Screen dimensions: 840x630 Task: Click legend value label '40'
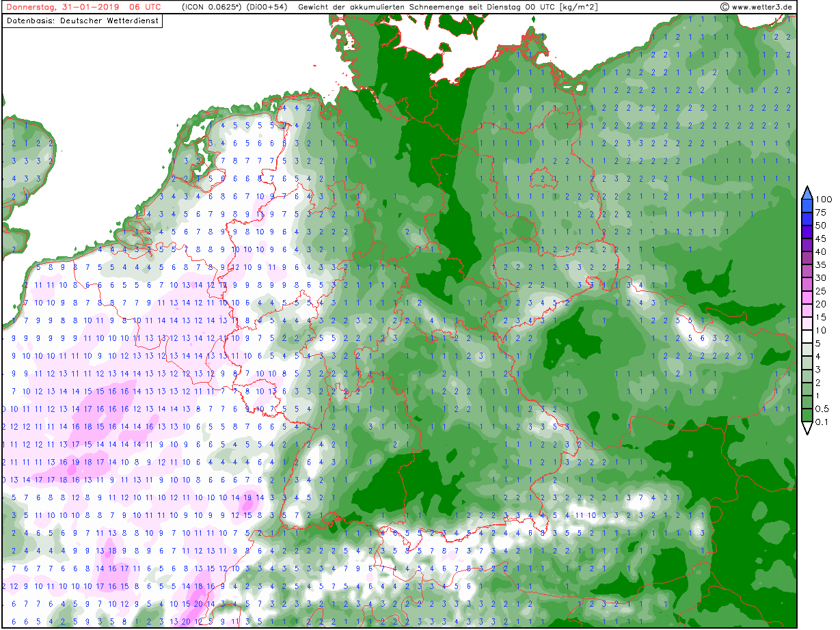coord(821,251)
